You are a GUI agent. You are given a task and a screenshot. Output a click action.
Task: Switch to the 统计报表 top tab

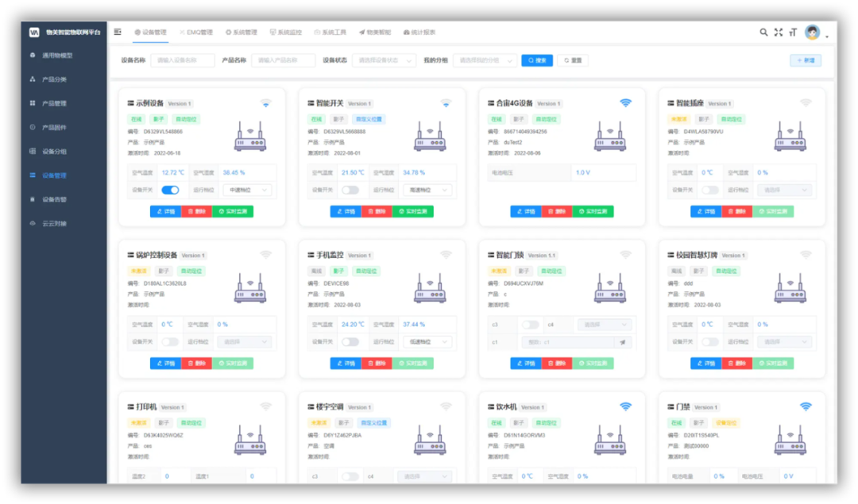(x=419, y=33)
